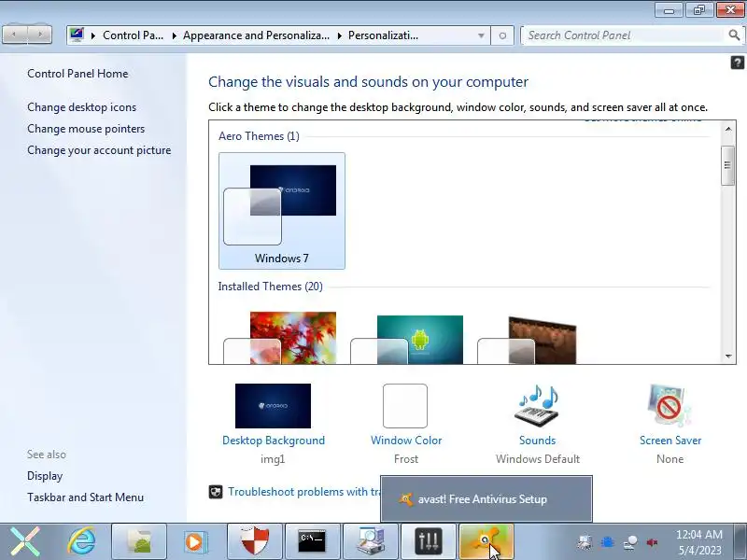Expand the Control Panel breadcrumb arrow
Image resolution: width=747 pixels, height=560 pixels.
(93, 35)
